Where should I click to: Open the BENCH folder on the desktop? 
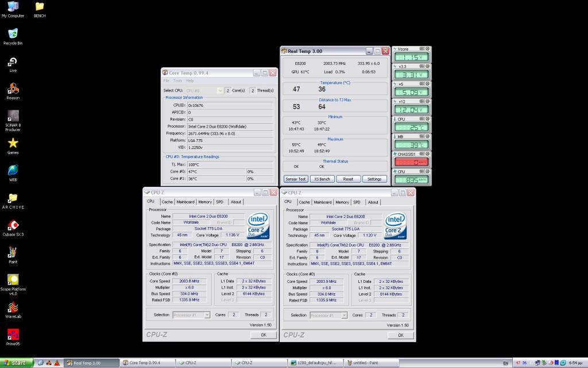click(40, 10)
